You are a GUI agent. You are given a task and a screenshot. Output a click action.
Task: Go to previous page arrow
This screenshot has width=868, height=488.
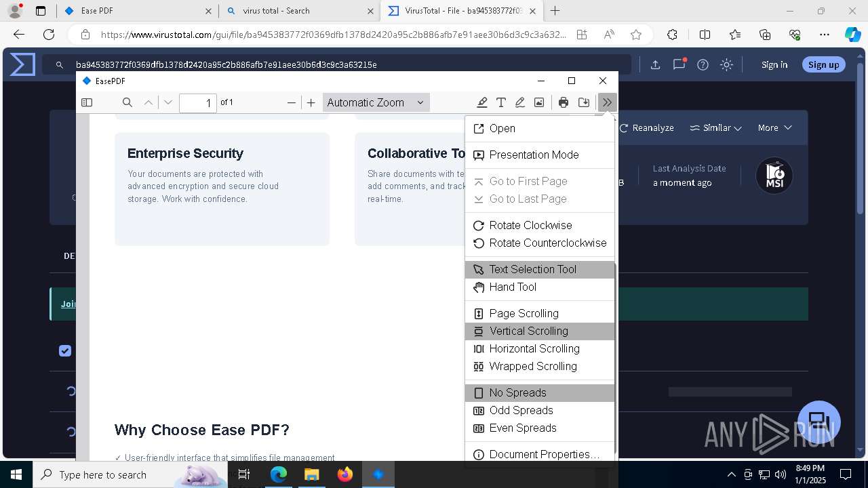tap(149, 102)
